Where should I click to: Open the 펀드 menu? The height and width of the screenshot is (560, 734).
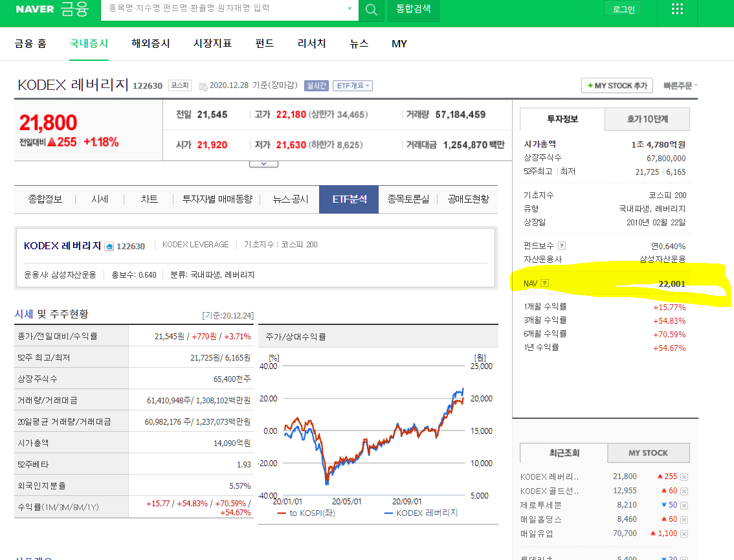[x=265, y=43]
